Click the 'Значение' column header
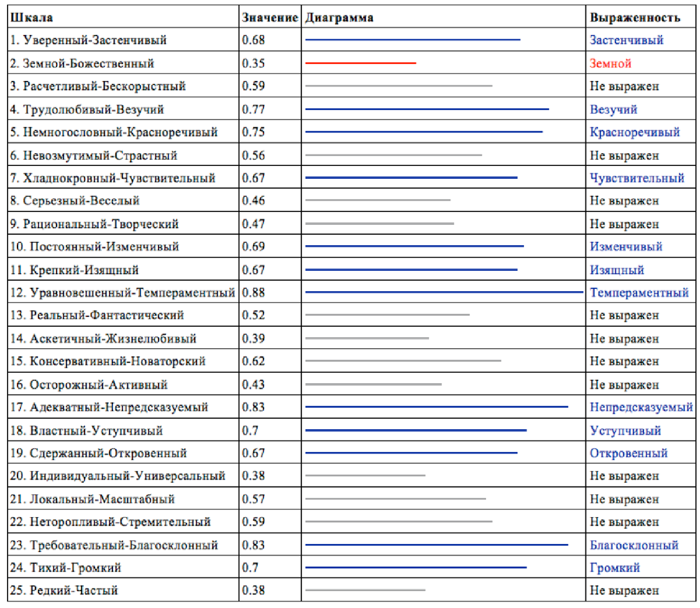The image size is (700, 608). (270, 17)
